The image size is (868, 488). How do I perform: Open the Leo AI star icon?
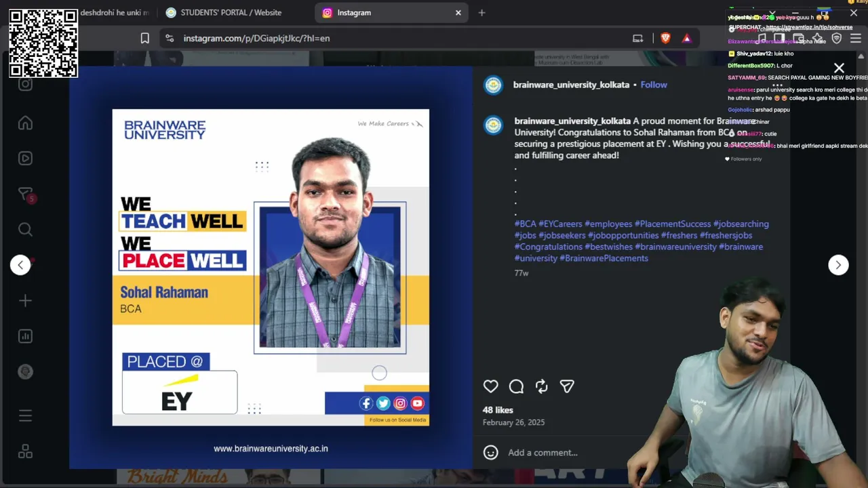click(x=817, y=39)
